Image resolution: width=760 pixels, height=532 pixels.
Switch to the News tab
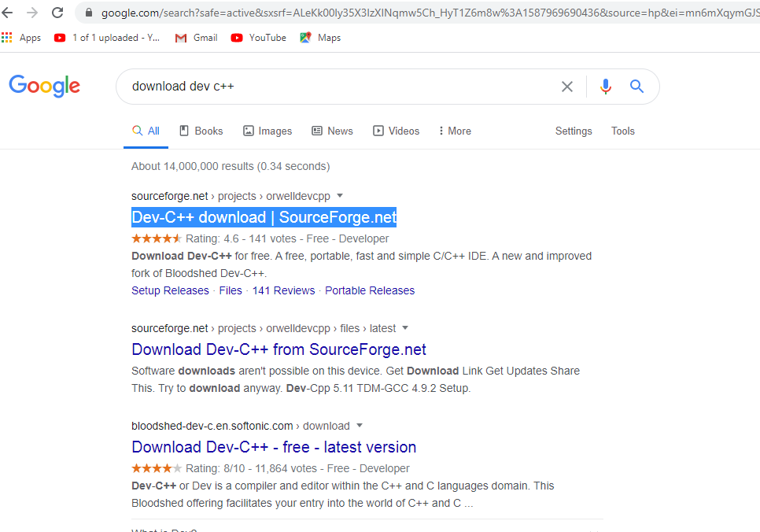tap(332, 131)
